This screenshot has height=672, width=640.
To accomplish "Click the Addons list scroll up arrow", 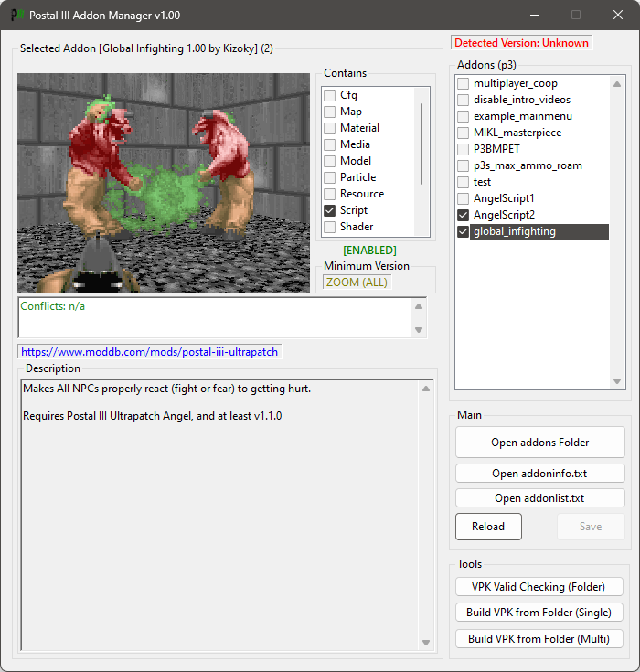I will coord(617,84).
